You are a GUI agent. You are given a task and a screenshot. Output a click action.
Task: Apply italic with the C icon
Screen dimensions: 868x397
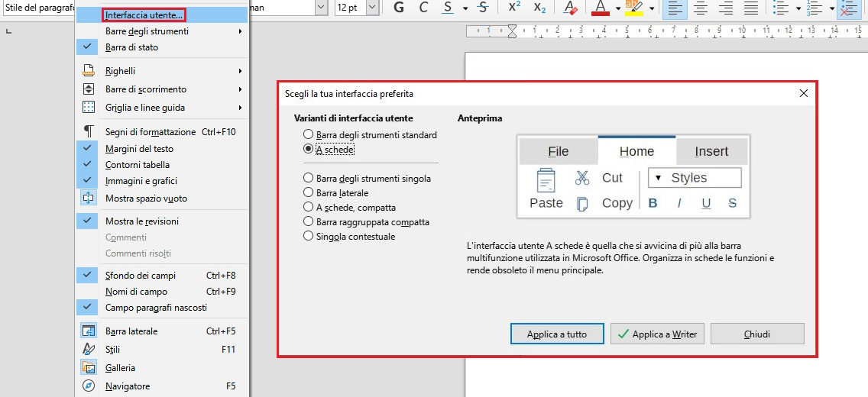423,8
